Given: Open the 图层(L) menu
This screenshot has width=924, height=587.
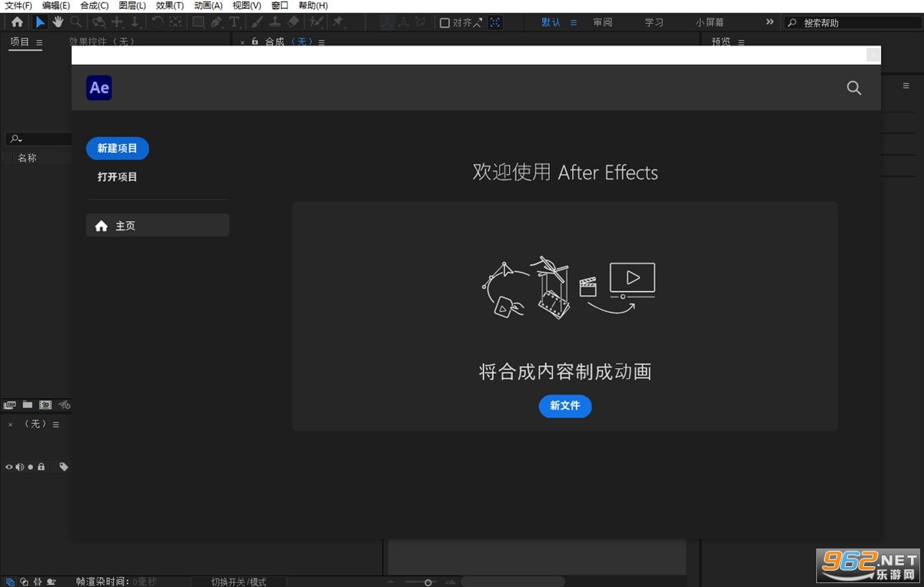Looking at the screenshot, I should click(x=132, y=5).
